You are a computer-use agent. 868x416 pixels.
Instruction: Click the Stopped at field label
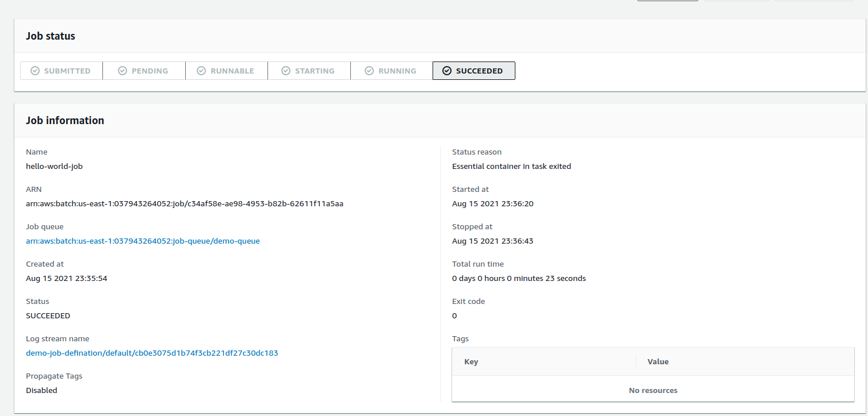472,227
